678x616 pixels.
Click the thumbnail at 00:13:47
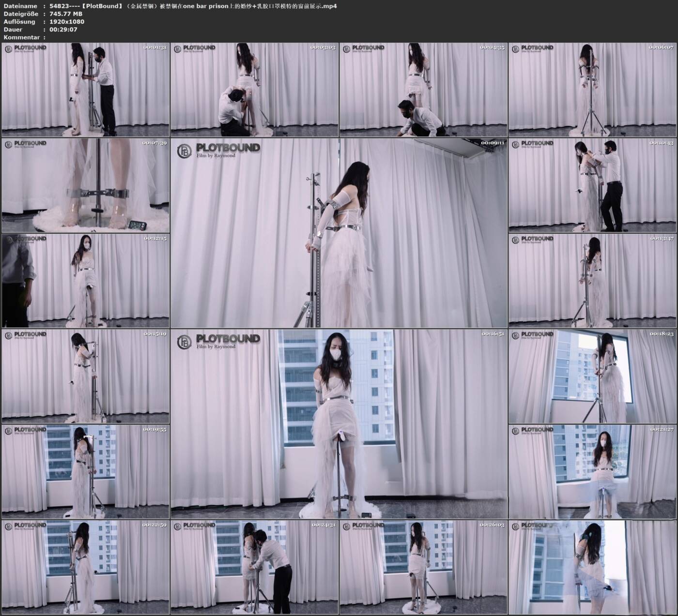pos(592,281)
